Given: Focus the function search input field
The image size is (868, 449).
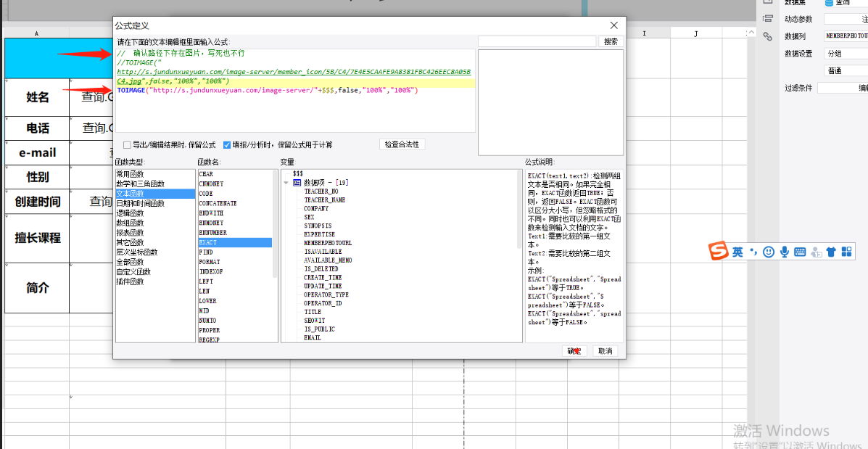Looking at the screenshot, I should [537, 41].
